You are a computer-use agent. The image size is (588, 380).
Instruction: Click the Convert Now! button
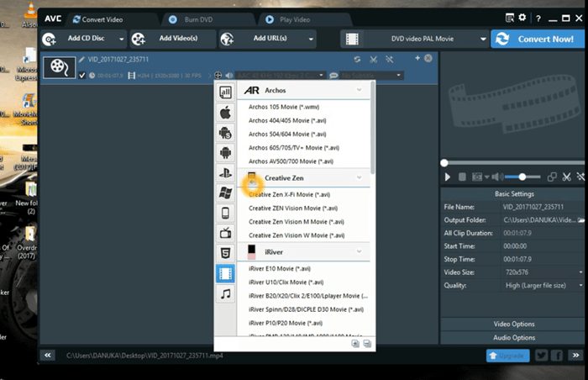click(x=538, y=39)
